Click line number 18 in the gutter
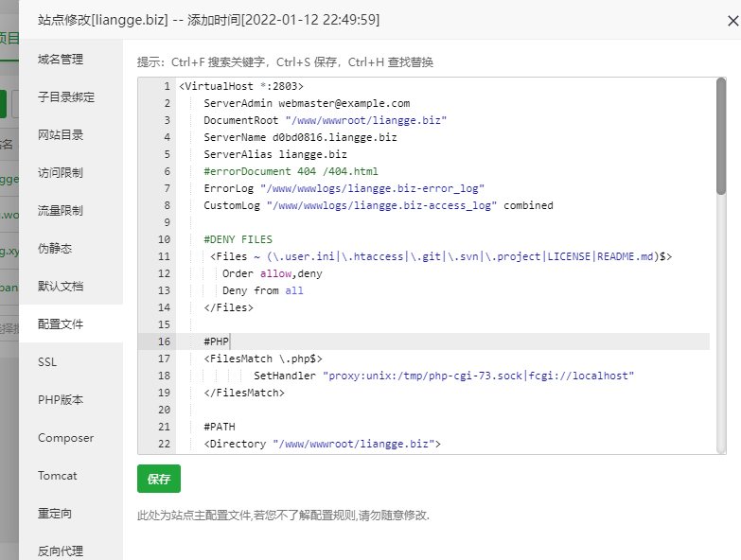The image size is (741, 560). pyautogui.click(x=163, y=376)
